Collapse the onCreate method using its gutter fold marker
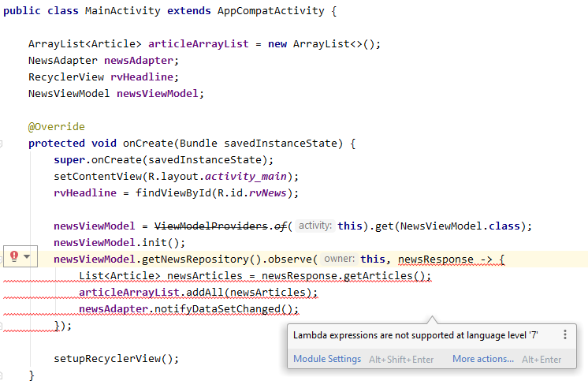The width and height of the screenshot is (588, 392). [2, 144]
